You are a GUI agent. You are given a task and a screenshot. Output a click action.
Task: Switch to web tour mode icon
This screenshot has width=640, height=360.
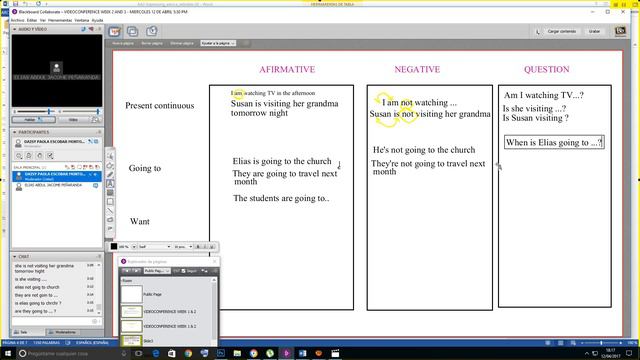point(151,31)
